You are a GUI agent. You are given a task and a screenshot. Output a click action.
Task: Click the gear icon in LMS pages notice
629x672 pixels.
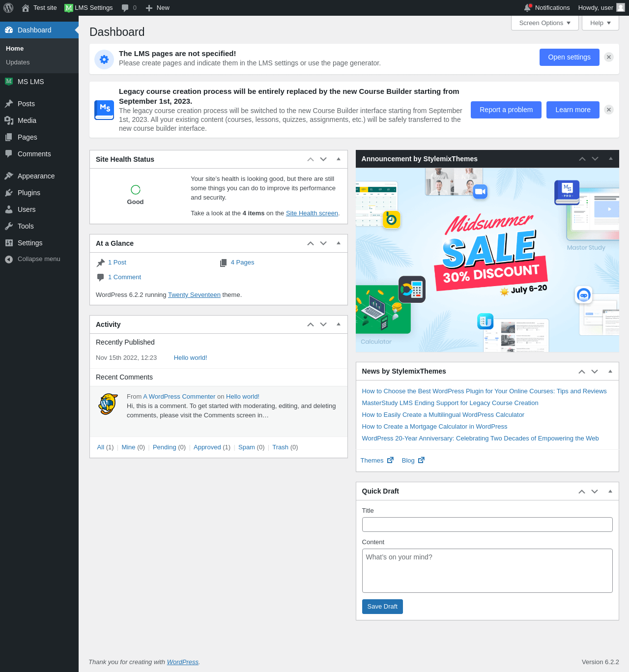pos(104,59)
